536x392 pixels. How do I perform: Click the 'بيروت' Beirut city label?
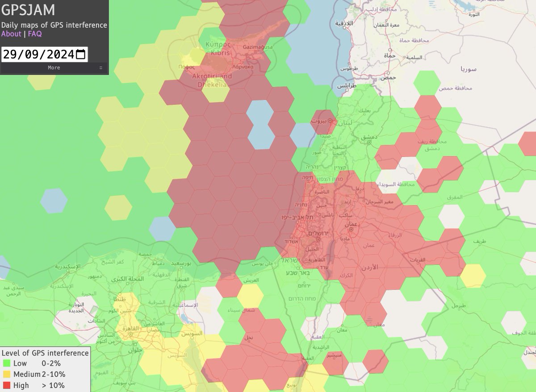pos(319,121)
